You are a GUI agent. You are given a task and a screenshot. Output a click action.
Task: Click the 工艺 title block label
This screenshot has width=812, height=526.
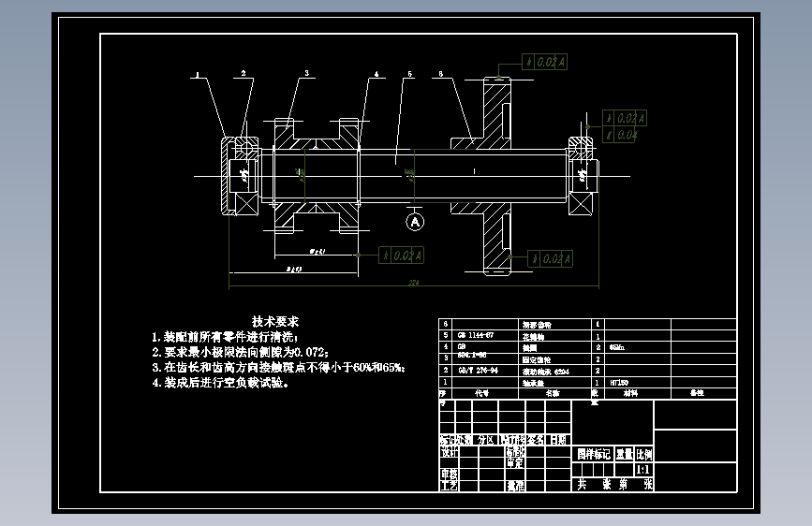click(449, 486)
